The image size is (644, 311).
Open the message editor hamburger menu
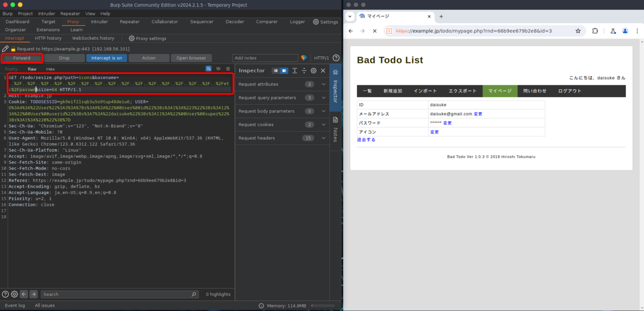tap(228, 69)
